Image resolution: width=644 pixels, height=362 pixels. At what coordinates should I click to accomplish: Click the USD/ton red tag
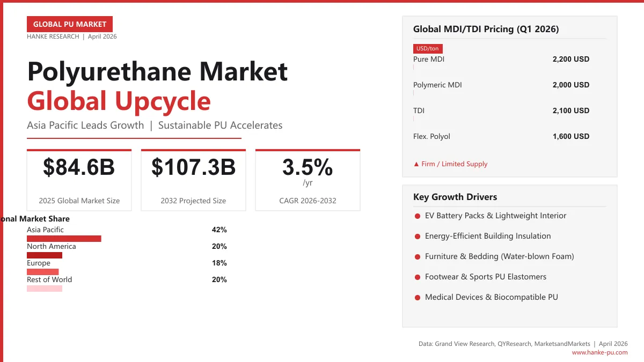428,49
